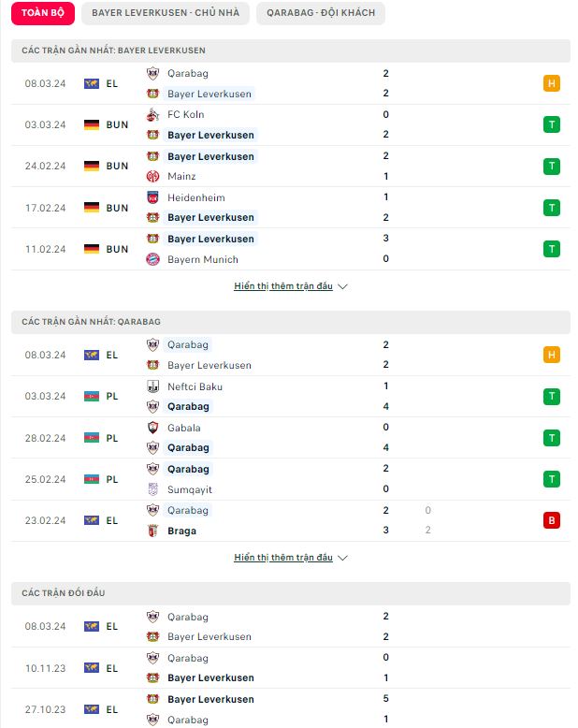Expand more Bayer Leverkusen matches link
This screenshot has height=728, width=578.
pyautogui.click(x=283, y=286)
